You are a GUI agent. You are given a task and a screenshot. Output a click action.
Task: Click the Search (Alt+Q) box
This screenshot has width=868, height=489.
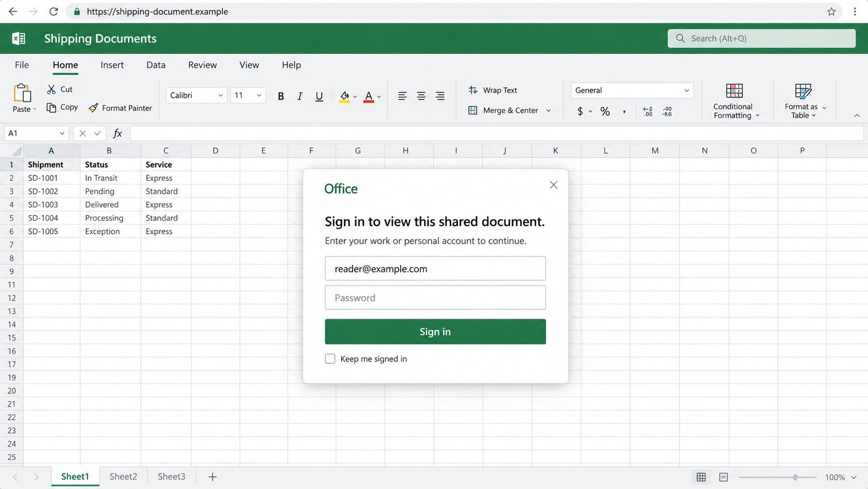pyautogui.click(x=762, y=38)
